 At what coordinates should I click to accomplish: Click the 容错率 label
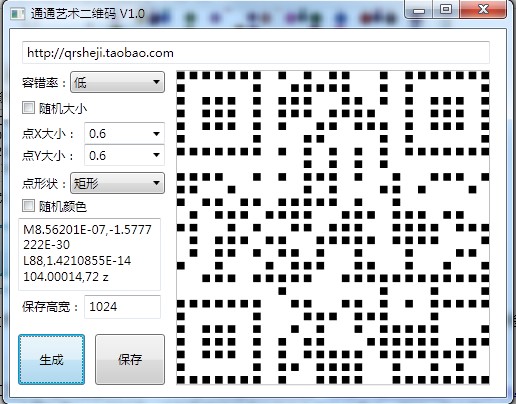click(44, 83)
